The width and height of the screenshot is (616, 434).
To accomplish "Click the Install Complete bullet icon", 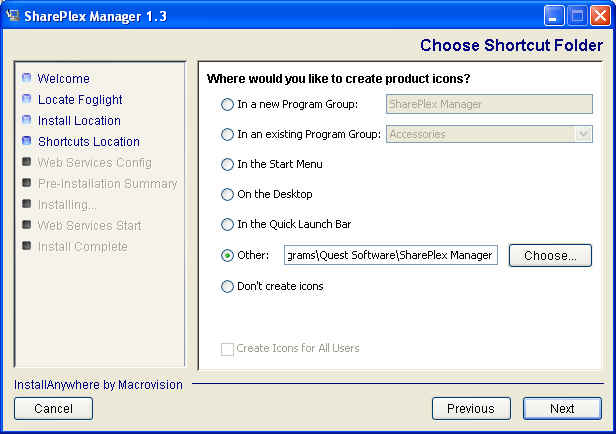I will [27, 245].
